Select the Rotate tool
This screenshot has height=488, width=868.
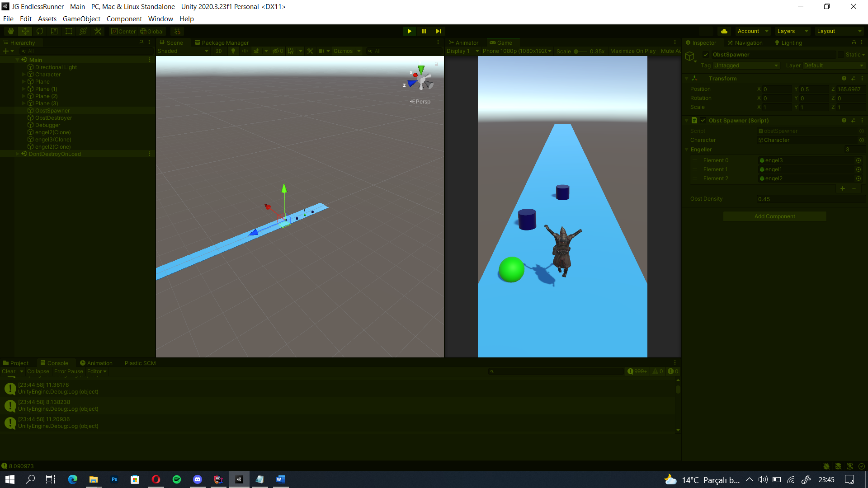[40, 31]
